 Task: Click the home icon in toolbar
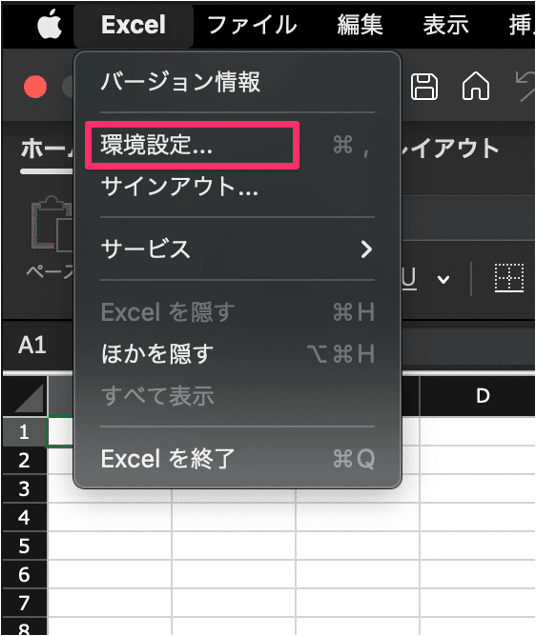click(x=476, y=86)
